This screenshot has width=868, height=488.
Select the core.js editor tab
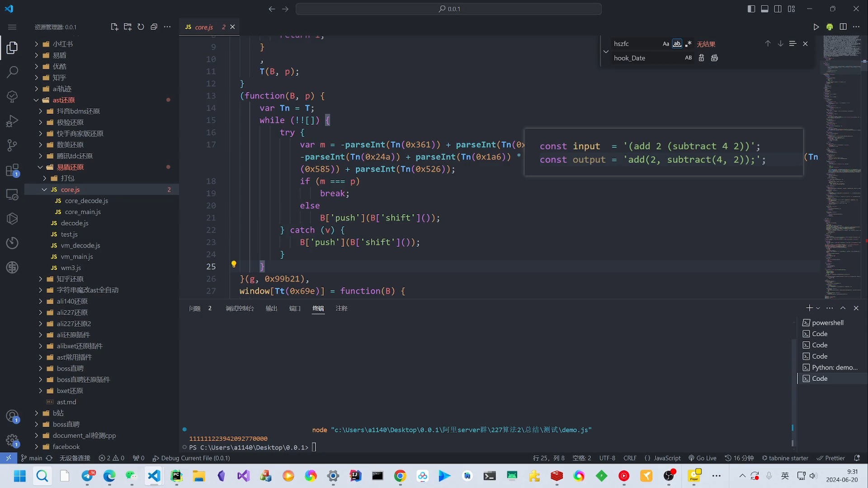204,27
